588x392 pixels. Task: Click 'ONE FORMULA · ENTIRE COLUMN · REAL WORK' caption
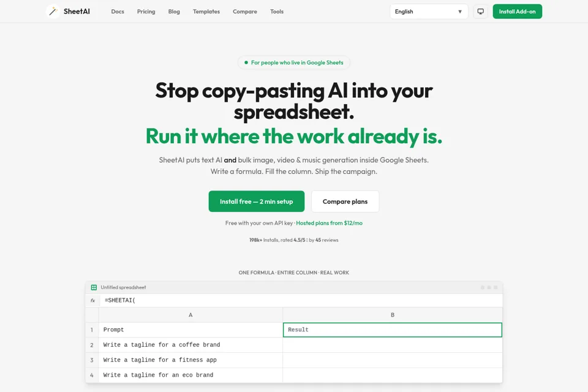pos(293,273)
